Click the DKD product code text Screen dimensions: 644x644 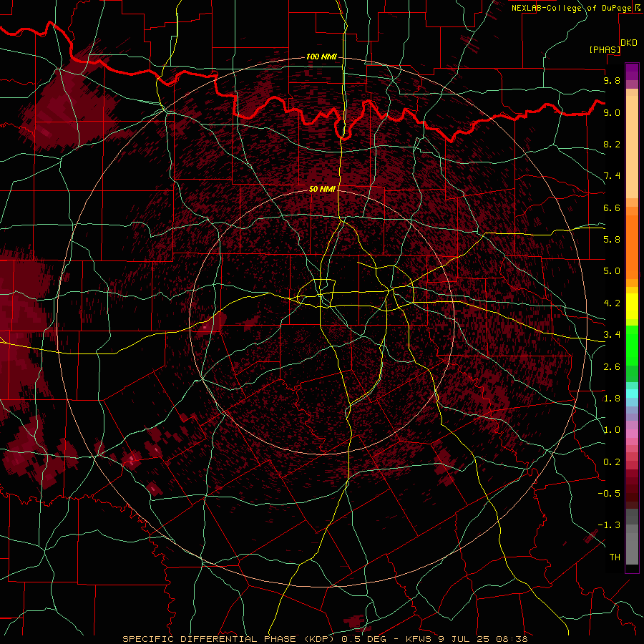629,43
